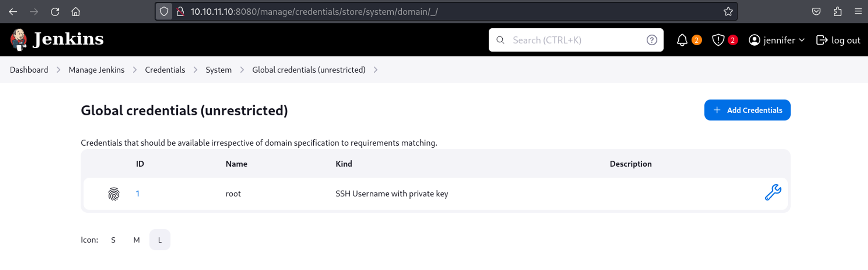Open the notifications bell icon
Viewport: 868px width, 270px height.
pos(682,40)
